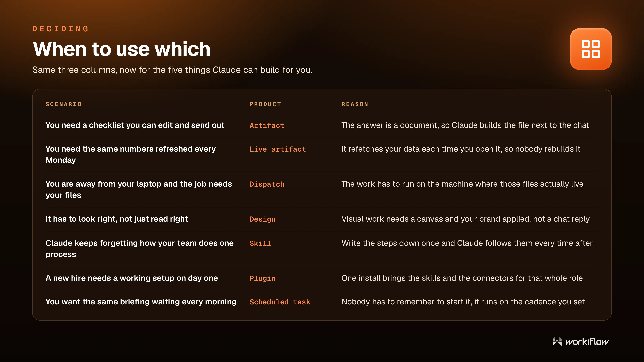Screen dimensions: 644x362
Task: Select the Artifact product label
Action: point(267,125)
